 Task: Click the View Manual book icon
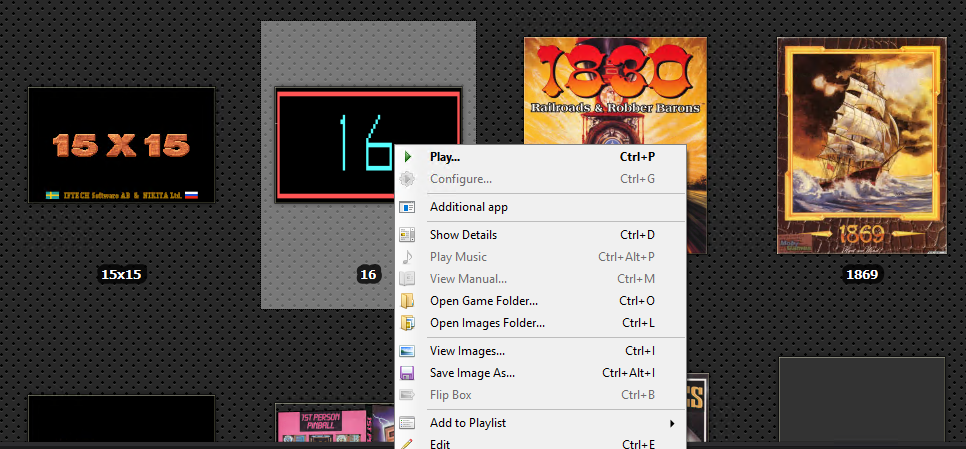coord(407,279)
